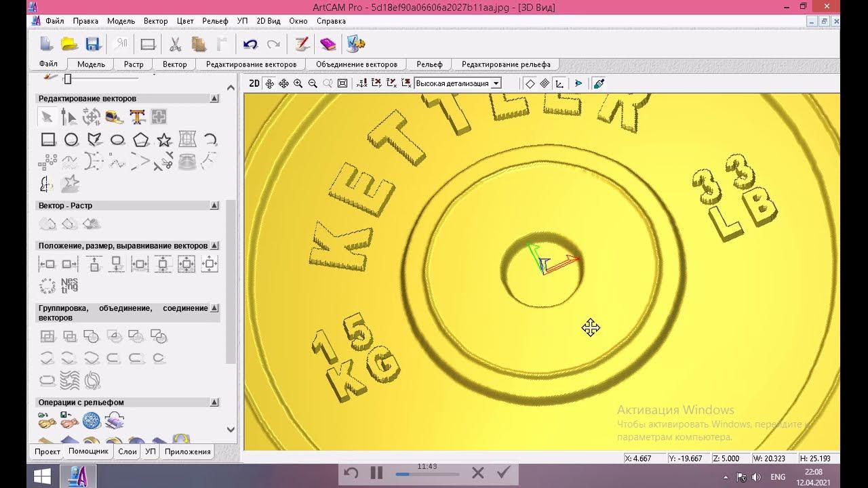The width and height of the screenshot is (868, 488).
Task: Open a file with the yellow folder icon
Action: (69, 44)
